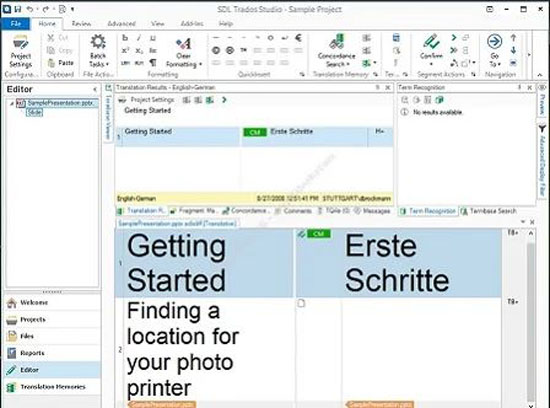Open the Confirm dropdown arrow
This screenshot has width=550, height=408.
[x=431, y=64]
